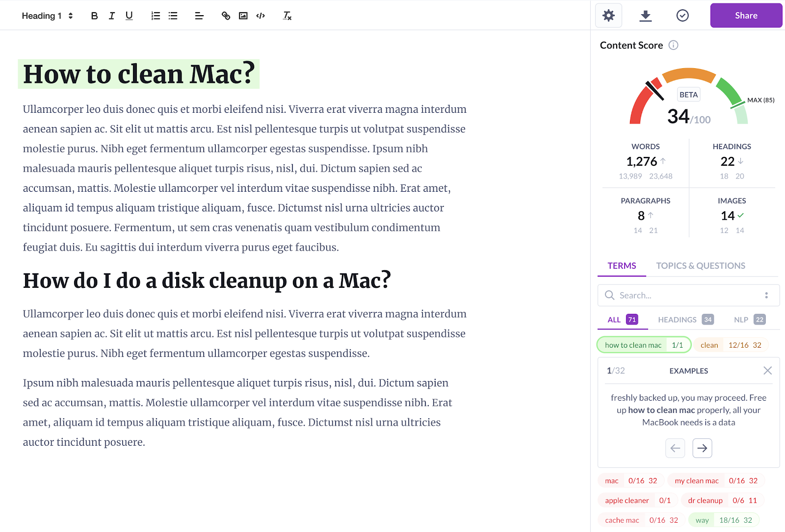Insert a bulleted list
The image size is (785, 532).
172,15
